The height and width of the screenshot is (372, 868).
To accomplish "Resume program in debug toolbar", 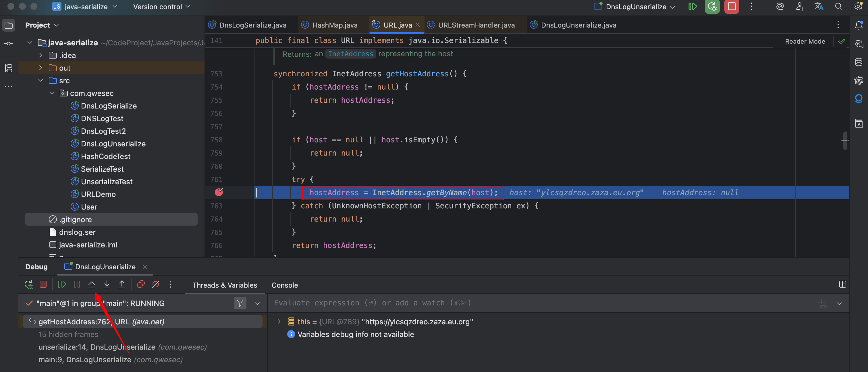I will pos(62,284).
